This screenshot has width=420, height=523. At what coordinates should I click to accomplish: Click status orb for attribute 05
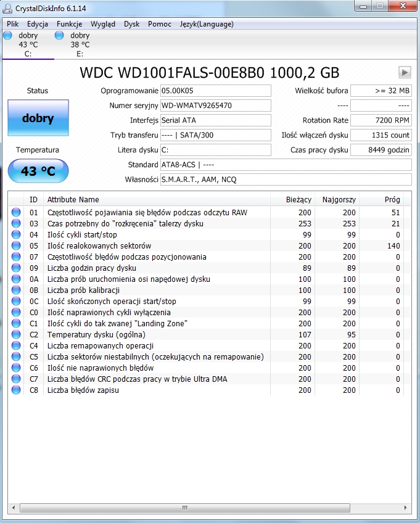coord(16,245)
